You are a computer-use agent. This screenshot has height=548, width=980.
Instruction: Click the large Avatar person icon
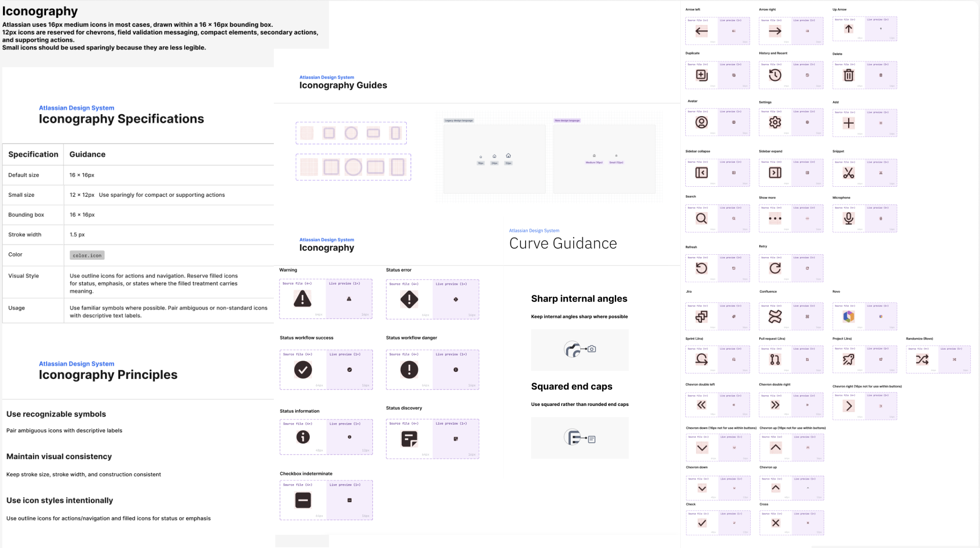pos(702,122)
